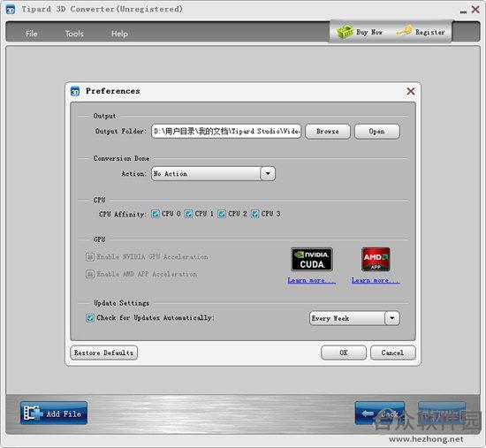Click the Register label
Viewport: 486px width, 448px height.
(x=430, y=32)
